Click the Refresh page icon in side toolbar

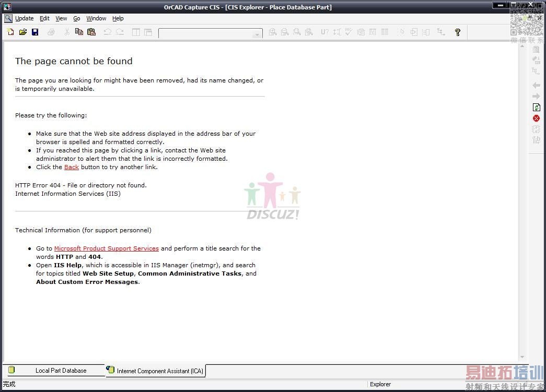(536, 107)
